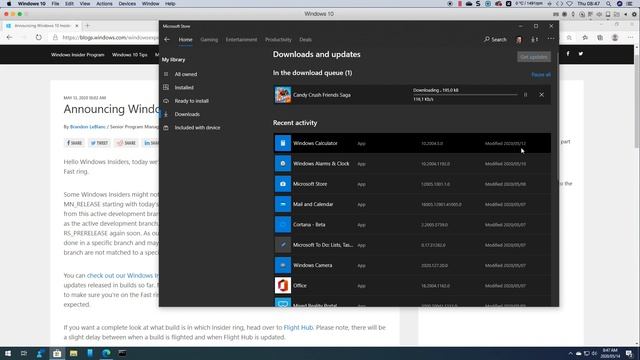The height and width of the screenshot is (360, 640).
Task: Switch to the Entertainment tab
Action: [241, 40]
